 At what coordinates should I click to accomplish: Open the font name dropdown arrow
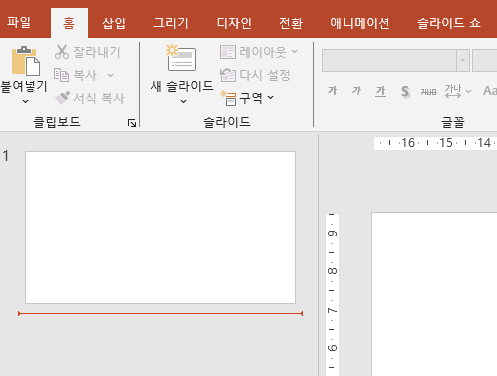coord(463,60)
